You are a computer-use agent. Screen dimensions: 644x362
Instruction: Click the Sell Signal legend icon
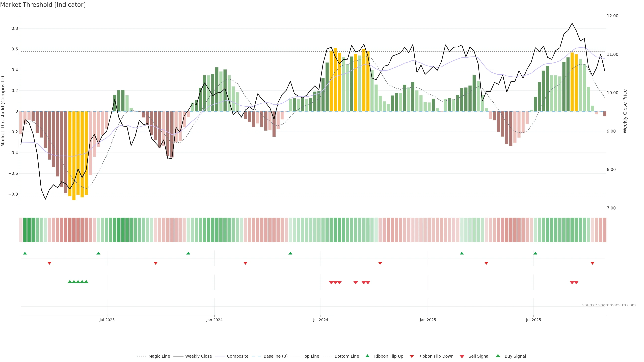462,356
